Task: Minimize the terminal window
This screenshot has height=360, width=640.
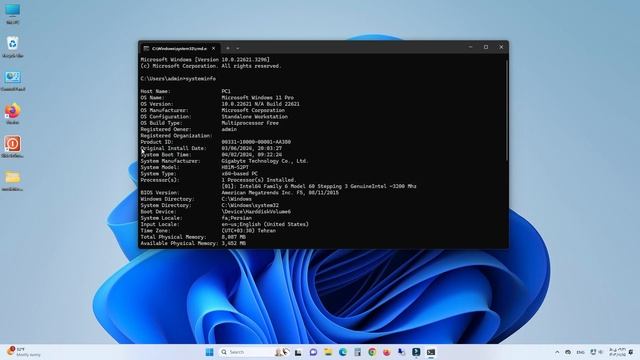Action: pyautogui.click(x=470, y=47)
